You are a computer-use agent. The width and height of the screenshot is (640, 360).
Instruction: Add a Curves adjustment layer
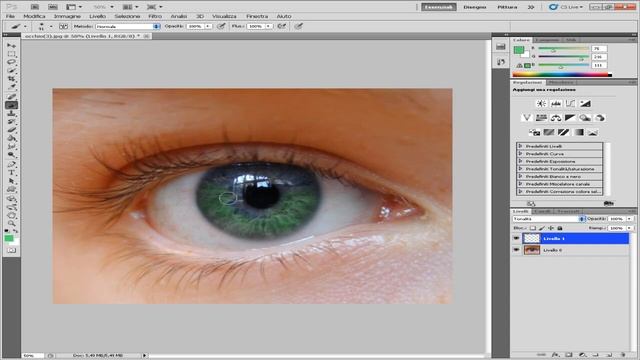pos(571,104)
